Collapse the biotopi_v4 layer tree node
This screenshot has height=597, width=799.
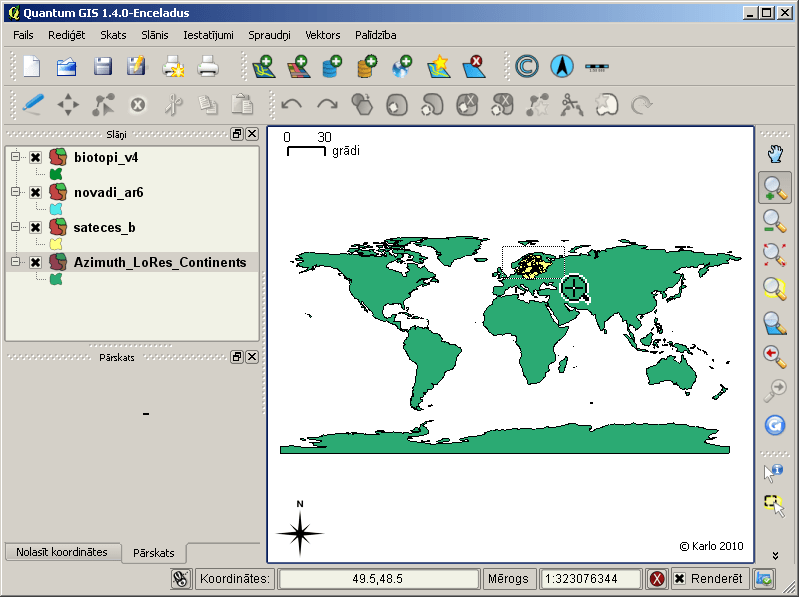click(x=16, y=157)
